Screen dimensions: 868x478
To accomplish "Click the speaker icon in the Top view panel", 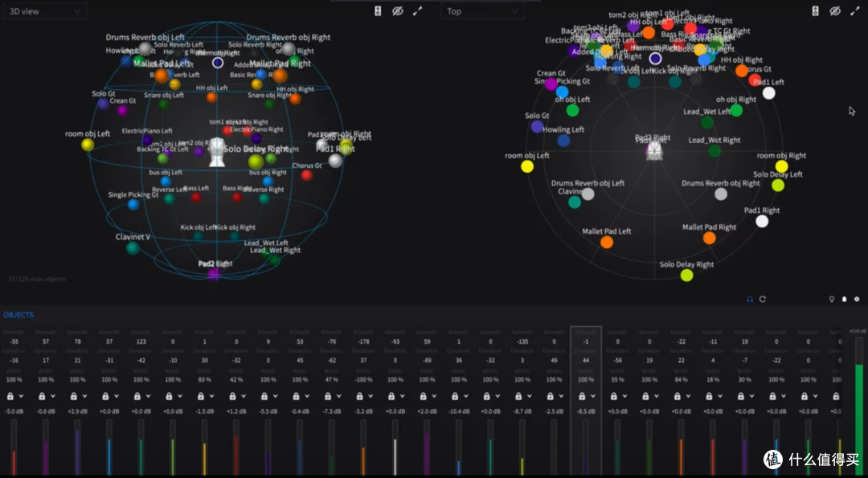I will click(x=816, y=11).
